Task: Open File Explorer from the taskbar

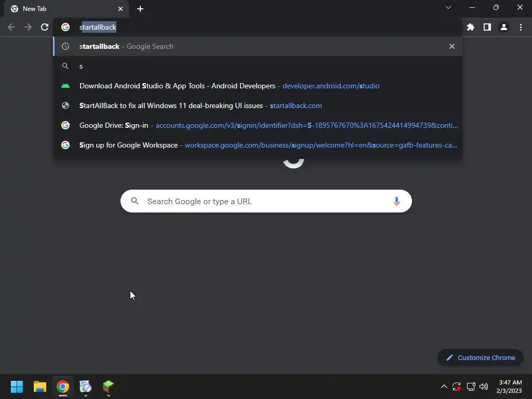Action: 39,387
